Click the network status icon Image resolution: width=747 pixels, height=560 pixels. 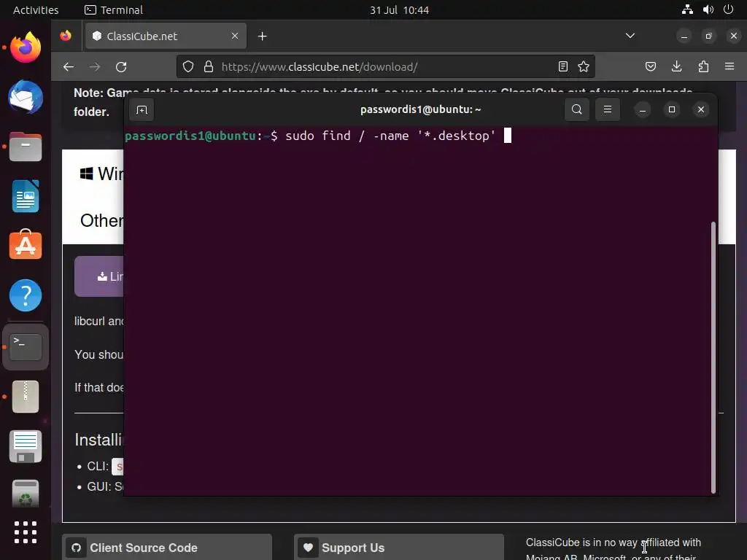pyautogui.click(x=687, y=9)
